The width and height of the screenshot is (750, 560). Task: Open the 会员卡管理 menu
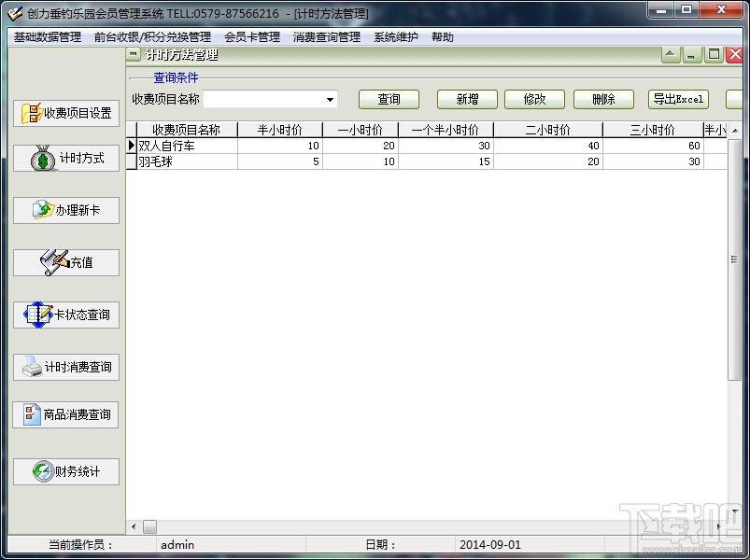coord(252,37)
